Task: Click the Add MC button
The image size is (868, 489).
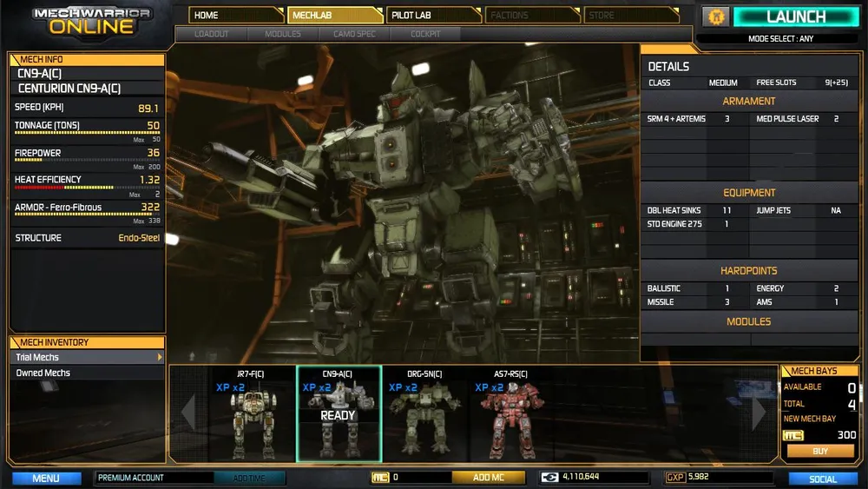Action: click(x=488, y=477)
